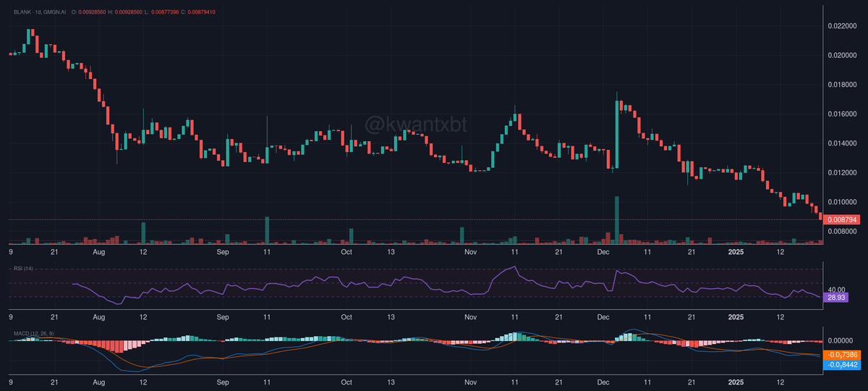Click Aug on the price chart time axis

100,252
